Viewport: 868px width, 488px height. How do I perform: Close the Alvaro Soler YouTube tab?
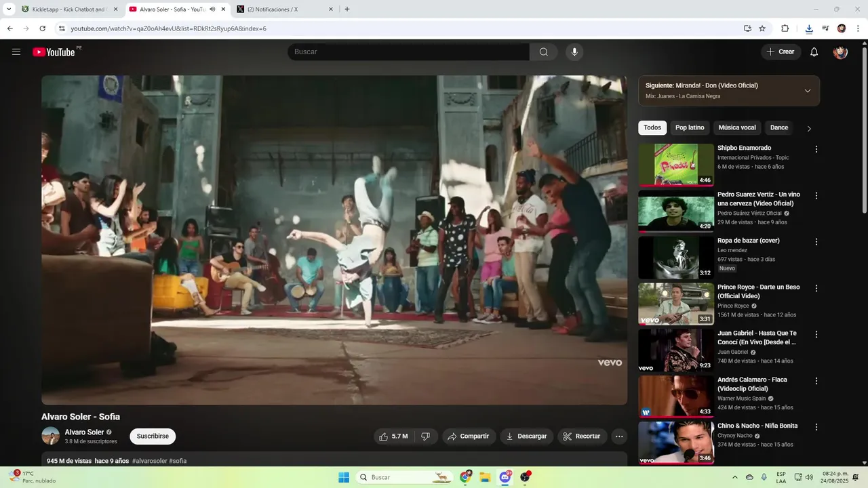223,9
